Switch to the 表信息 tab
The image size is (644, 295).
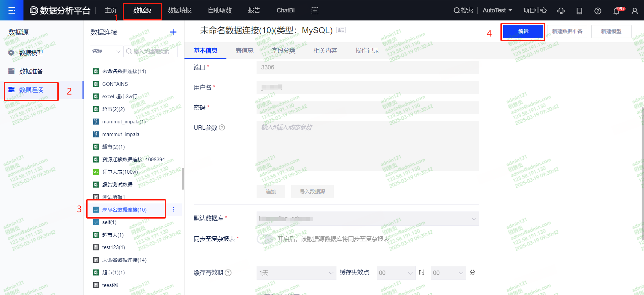tap(244, 51)
